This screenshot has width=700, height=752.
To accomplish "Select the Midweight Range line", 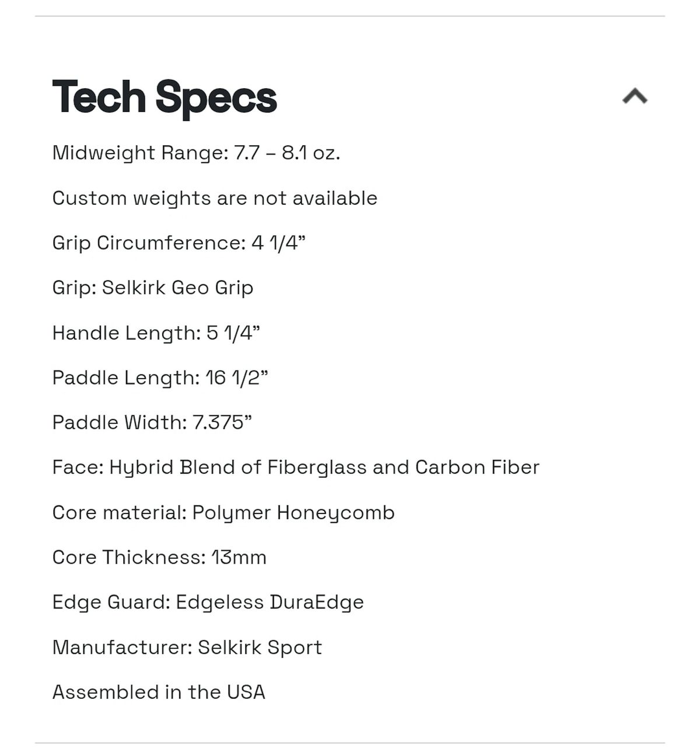I will (196, 153).
